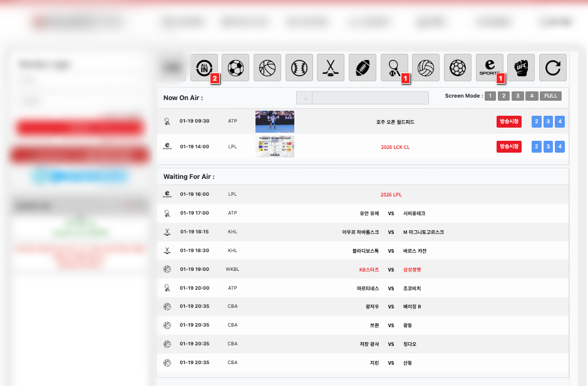Image resolution: width=588 pixels, height=386 pixels.
Task: Open the ATP tennis stream thumbnail
Action: pos(274,121)
